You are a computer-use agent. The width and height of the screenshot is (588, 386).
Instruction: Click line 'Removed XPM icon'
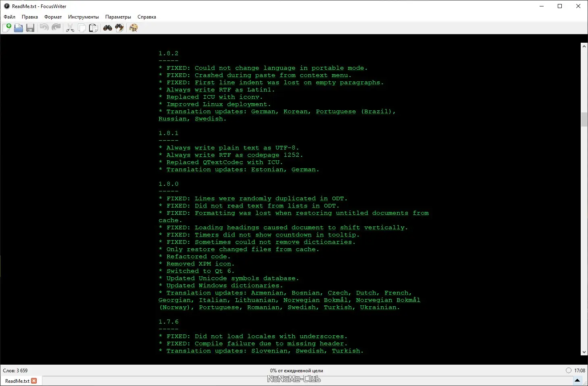[197, 264]
